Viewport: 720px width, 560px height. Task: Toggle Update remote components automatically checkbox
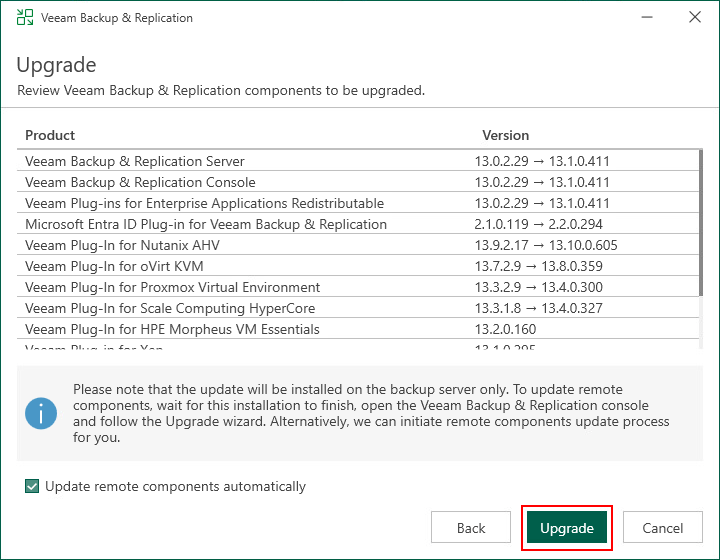point(32,486)
